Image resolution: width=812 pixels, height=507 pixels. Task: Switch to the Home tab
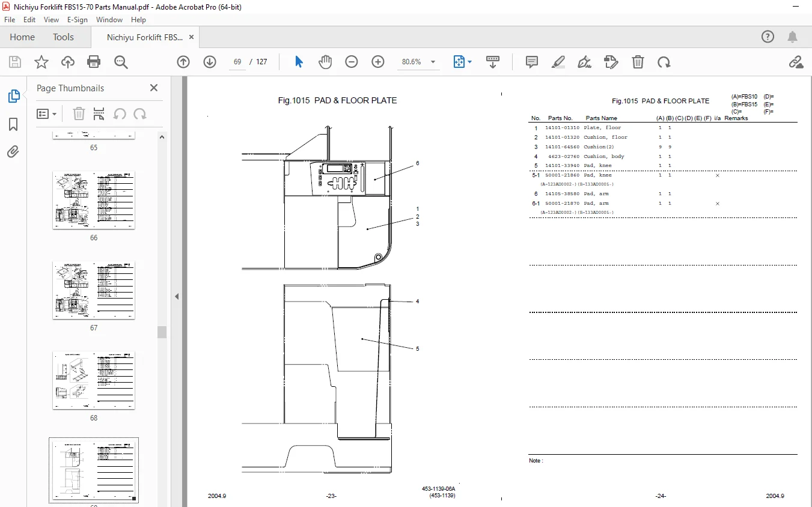22,37
